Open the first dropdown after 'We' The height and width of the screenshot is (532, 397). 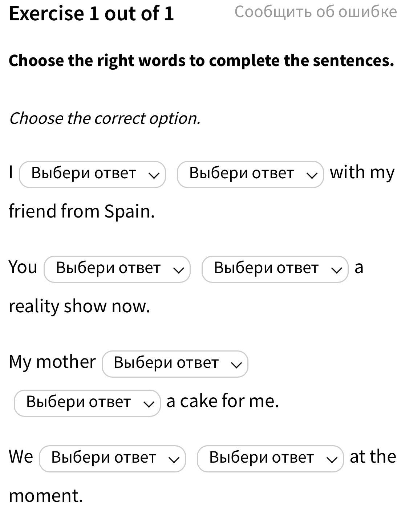[x=112, y=459]
